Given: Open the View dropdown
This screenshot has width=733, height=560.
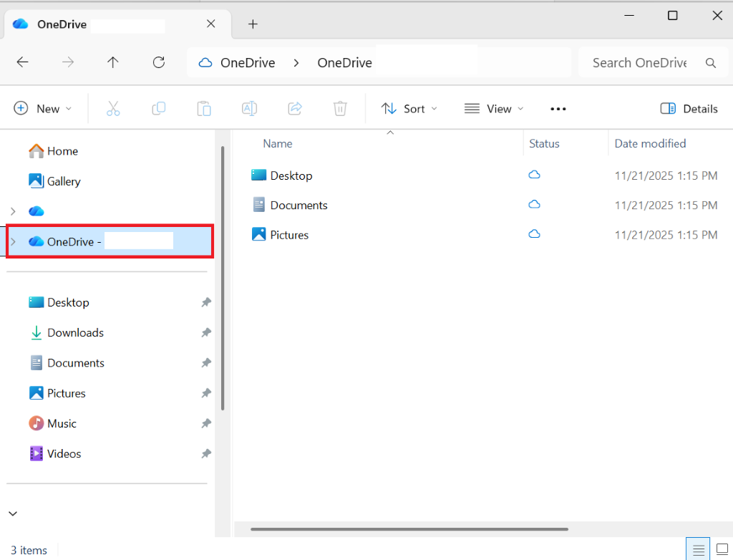Looking at the screenshot, I should (493, 108).
